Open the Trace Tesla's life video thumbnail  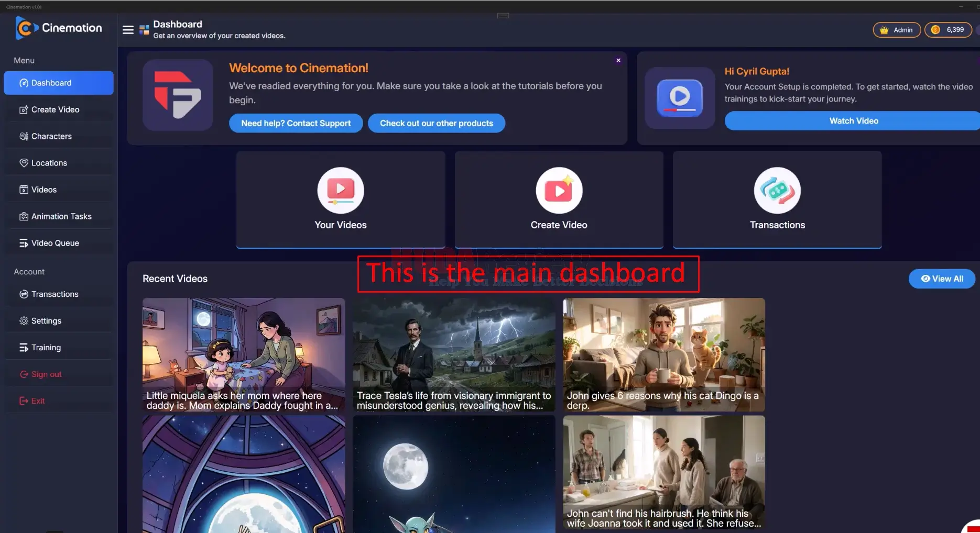tap(454, 355)
